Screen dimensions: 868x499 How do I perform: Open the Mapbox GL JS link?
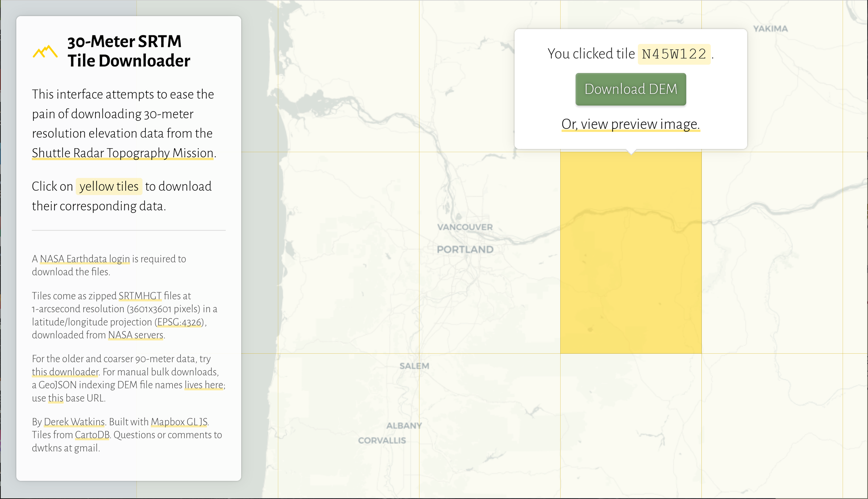pyautogui.click(x=179, y=421)
